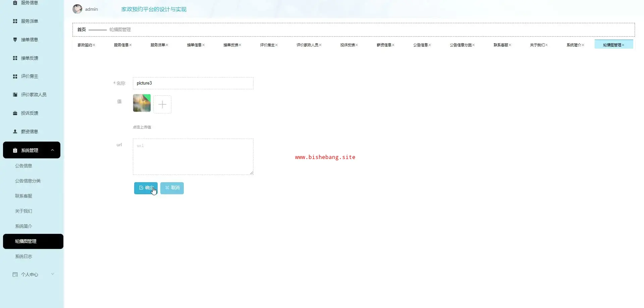Close the 评价房主 tab

tap(277, 45)
